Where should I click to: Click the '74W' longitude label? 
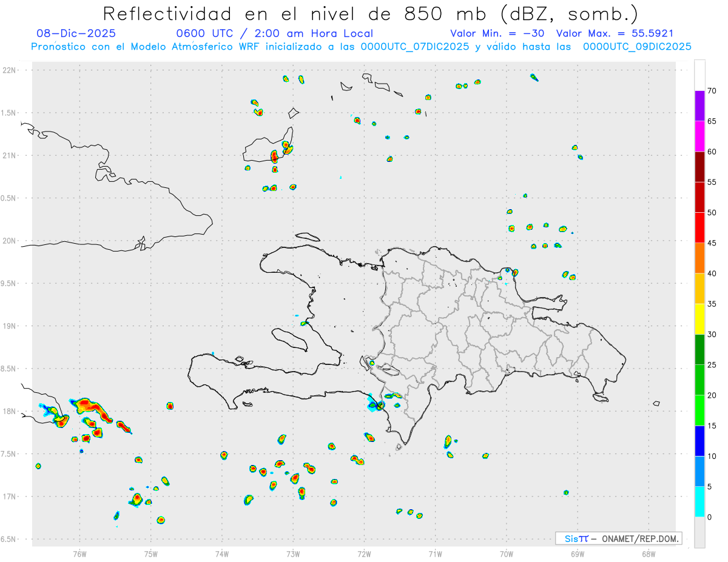[222, 554]
